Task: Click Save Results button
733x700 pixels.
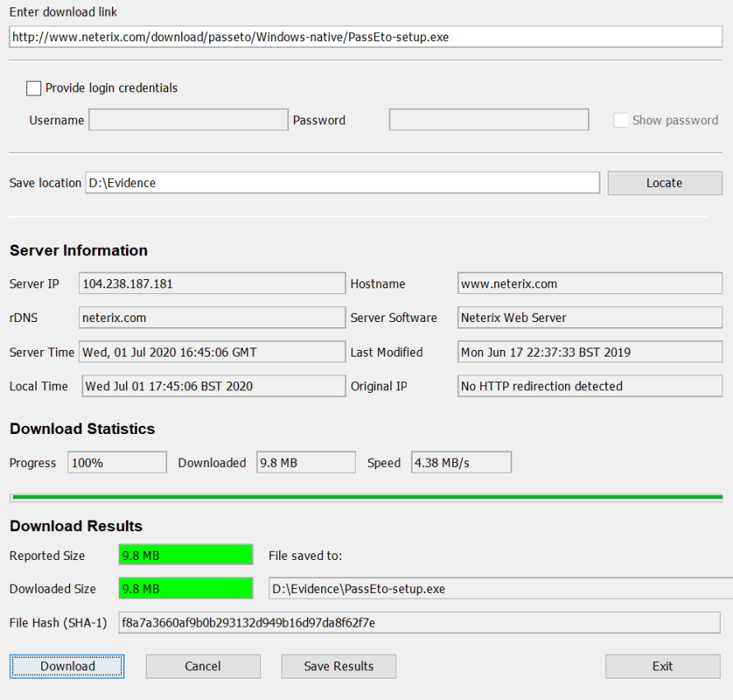Action: point(338,666)
